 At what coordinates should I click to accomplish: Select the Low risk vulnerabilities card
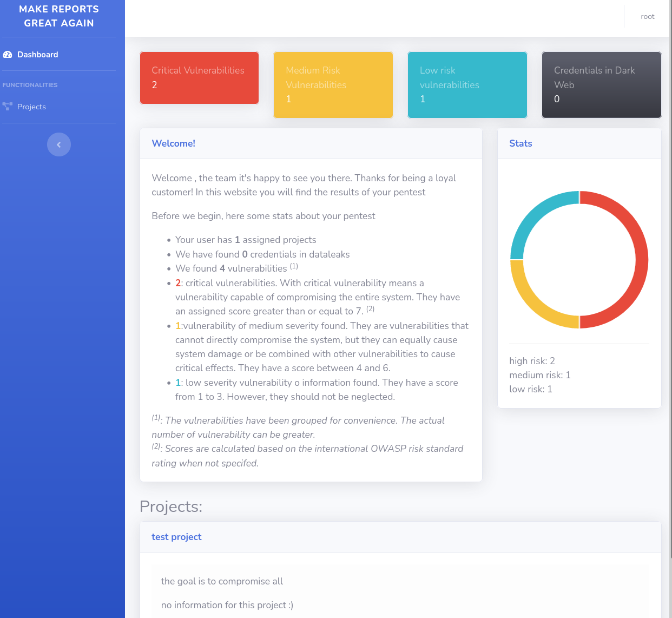point(467,85)
